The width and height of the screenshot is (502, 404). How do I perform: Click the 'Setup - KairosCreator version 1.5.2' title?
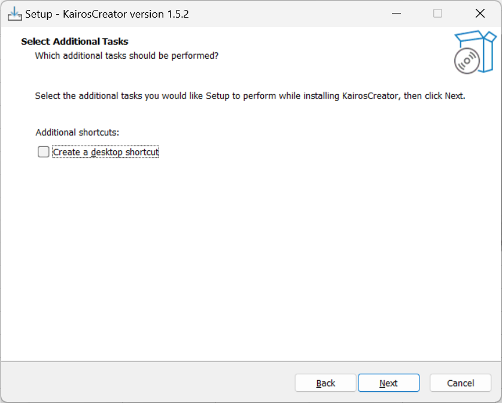107,14
